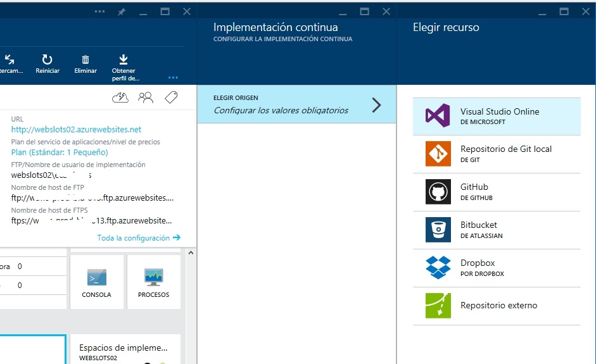Open the users and roles icon

pos(146,98)
